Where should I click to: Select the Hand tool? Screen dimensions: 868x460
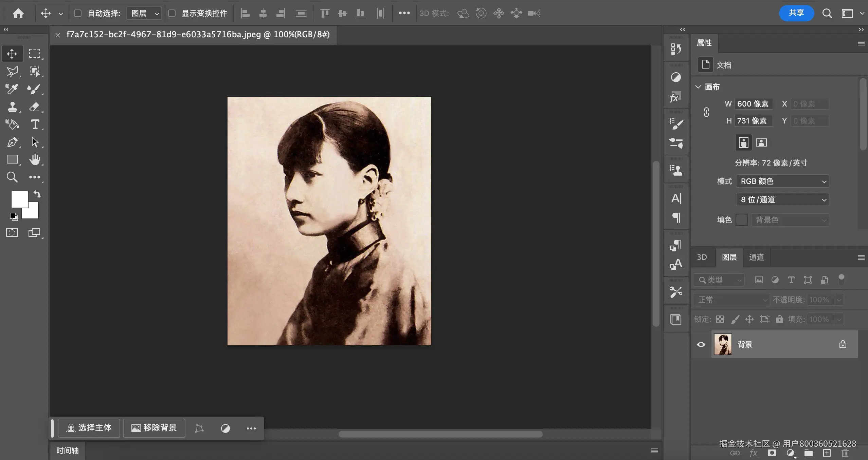(35, 159)
